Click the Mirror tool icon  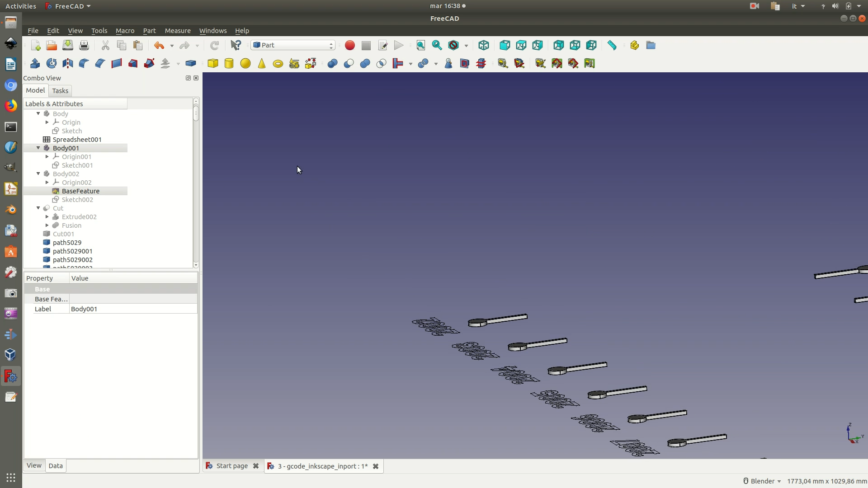68,63
